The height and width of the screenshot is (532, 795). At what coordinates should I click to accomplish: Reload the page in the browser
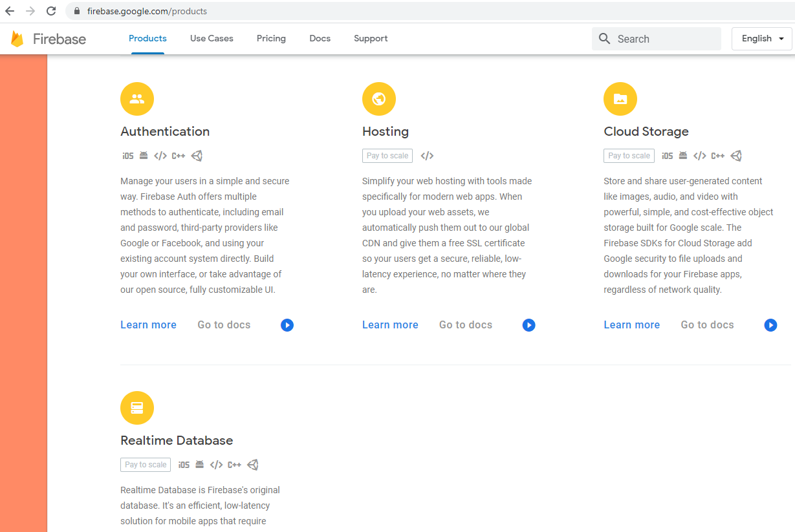[x=51, y=11]
